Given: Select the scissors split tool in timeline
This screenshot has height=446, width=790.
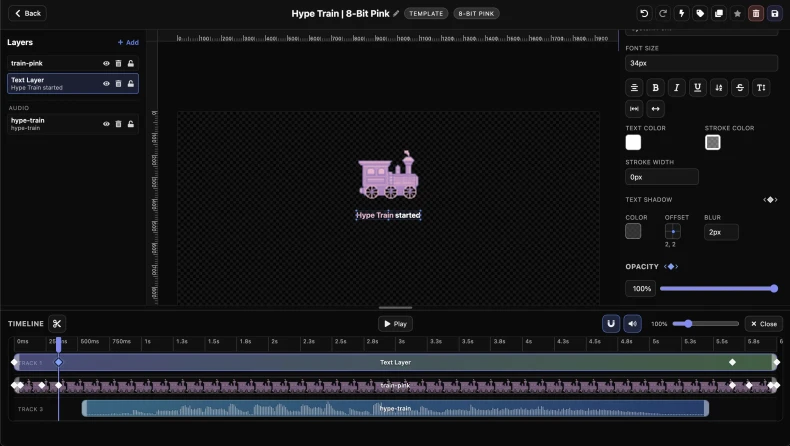Looking at the screenshot, I should [57, 324].
